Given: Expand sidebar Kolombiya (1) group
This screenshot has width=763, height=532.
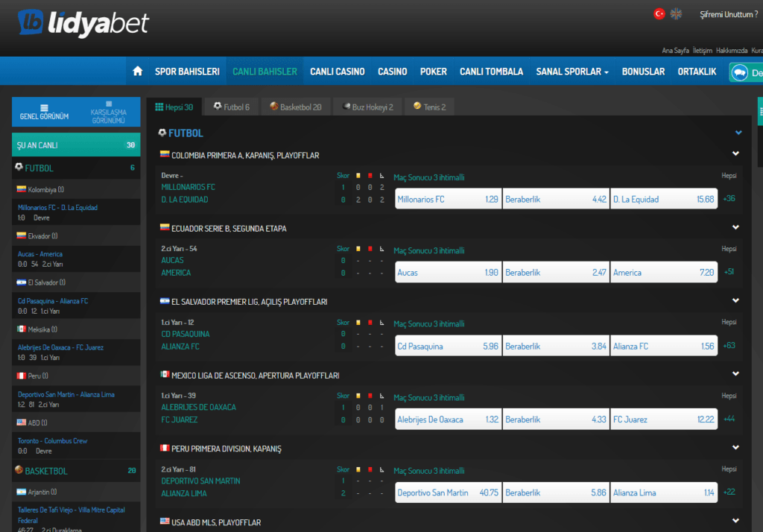Looking at the screenshot, I should [76, 189].
